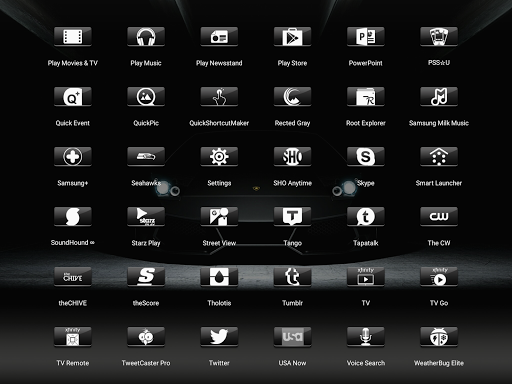
Task: Click the 'Tapatalk' text label
Action: click(x=366, y=243)
